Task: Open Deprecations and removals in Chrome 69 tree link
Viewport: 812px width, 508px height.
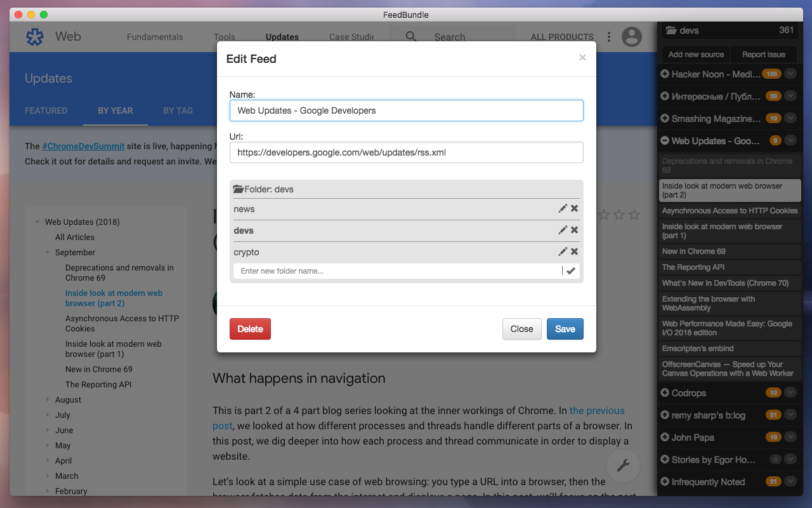Action: click(x=119, y=273)
